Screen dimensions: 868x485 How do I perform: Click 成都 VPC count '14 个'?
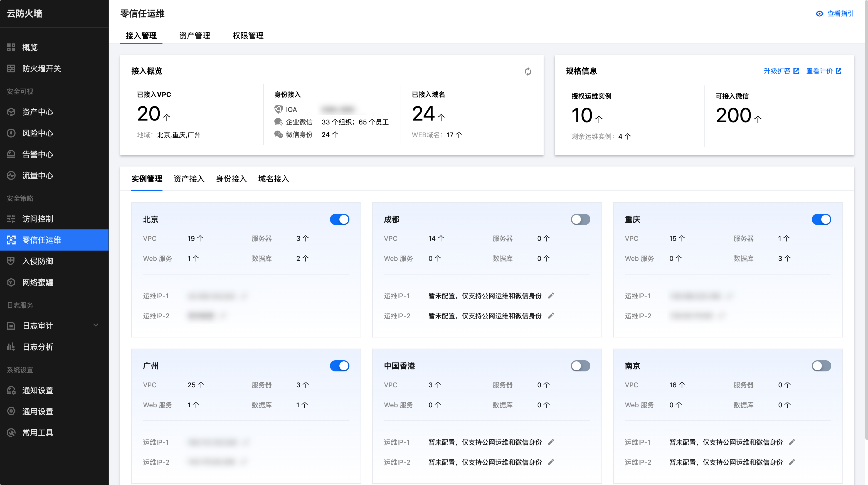[x=436, y=238]
